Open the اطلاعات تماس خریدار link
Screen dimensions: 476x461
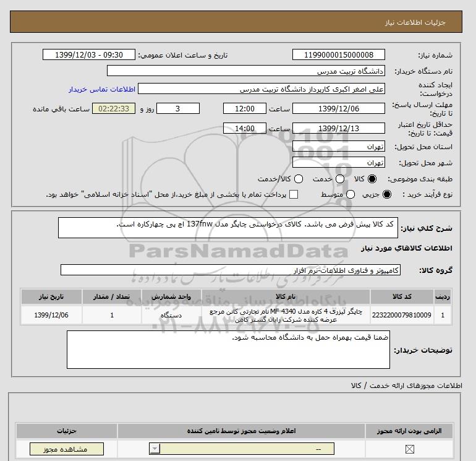(x=102, y=89)
